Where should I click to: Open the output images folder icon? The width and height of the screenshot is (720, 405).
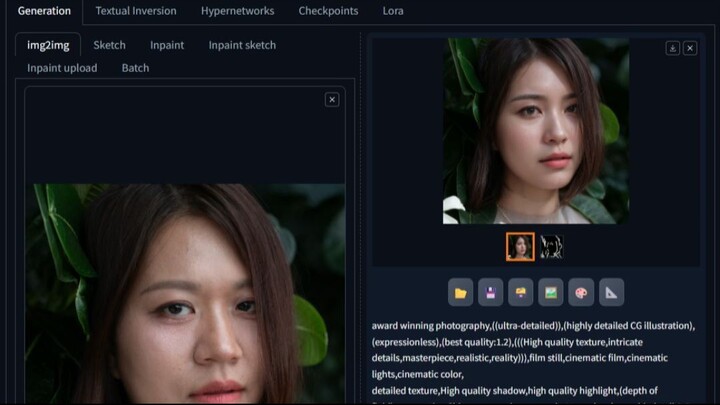point(461,292)
